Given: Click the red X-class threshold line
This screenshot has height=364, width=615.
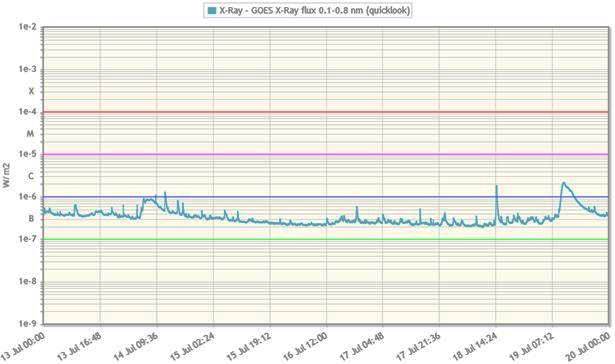Looking at the screenshot, I should click(x=326, y=112).
